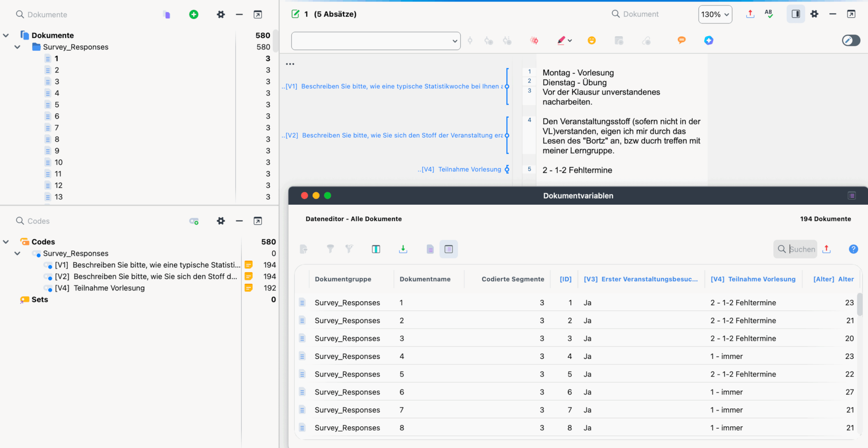The height and width of the screenshot is (448, 868).
Task: Collapse the Dokumente root tree node
Action: click(x=6, y=35)
